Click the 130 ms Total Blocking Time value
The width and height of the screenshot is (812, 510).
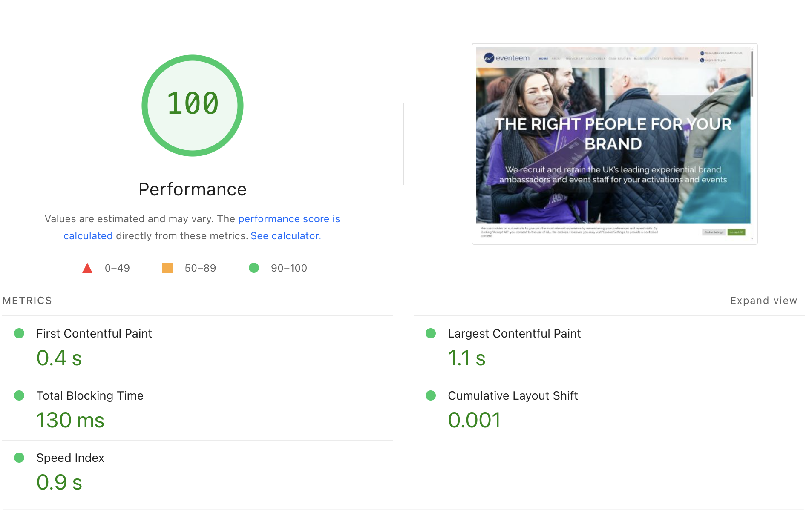pos(70,420)
